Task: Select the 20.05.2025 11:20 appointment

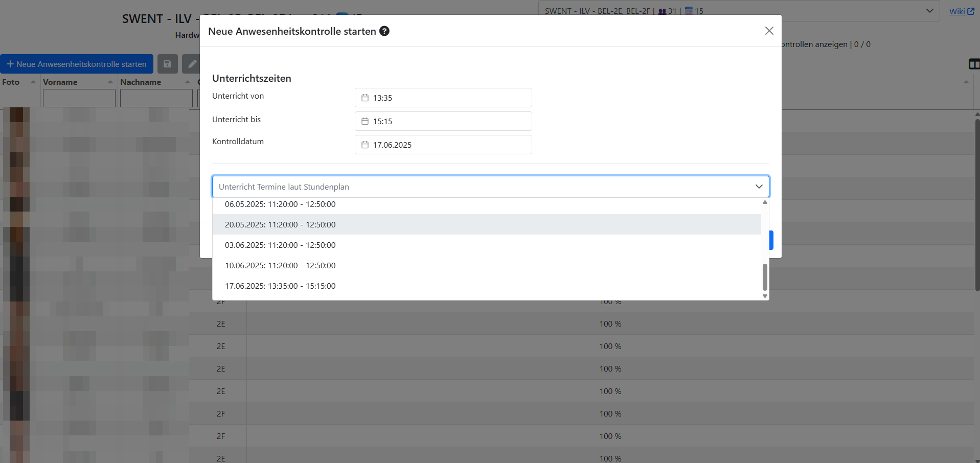Action: pyautogui.click(x=280, y=224)
